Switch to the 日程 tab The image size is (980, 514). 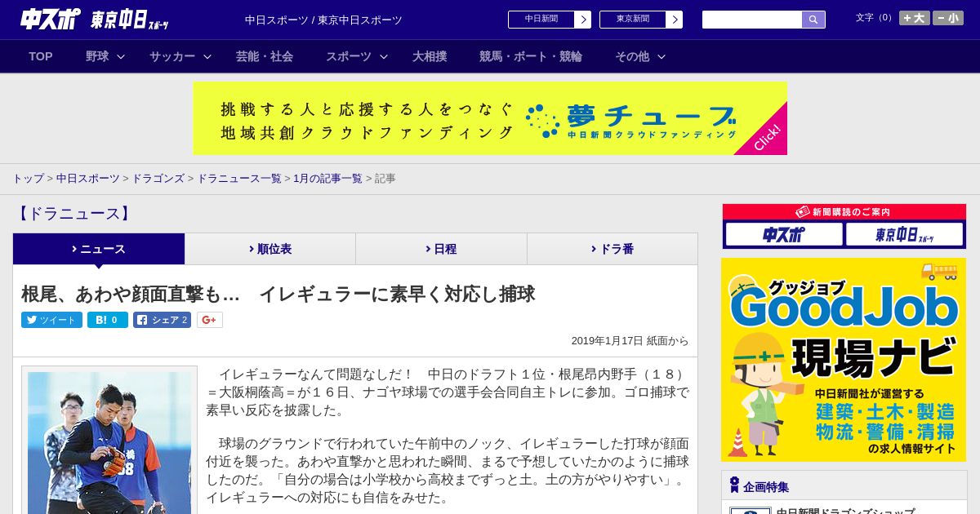[441, 249]
